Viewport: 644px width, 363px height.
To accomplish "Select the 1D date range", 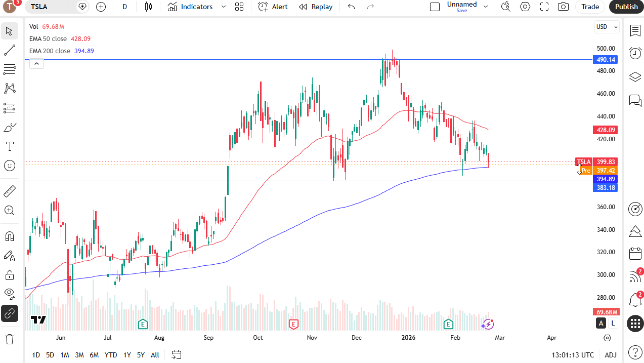I will (36, 355).
